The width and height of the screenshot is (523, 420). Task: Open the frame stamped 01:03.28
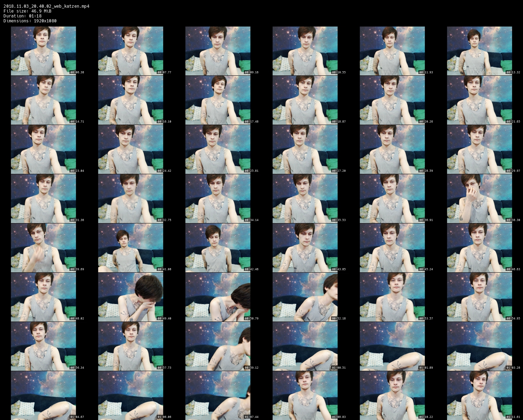(479, 346)
